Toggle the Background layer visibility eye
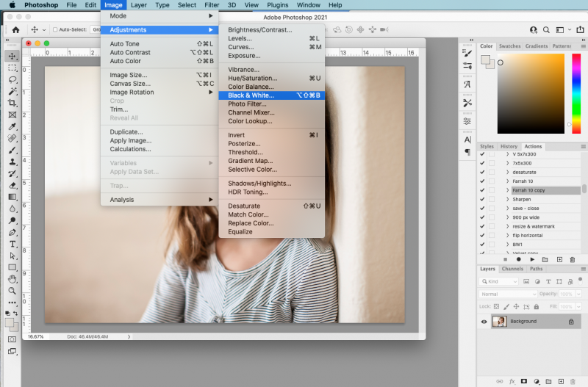The width and height of the screenshot is (588, 387). 484,322
